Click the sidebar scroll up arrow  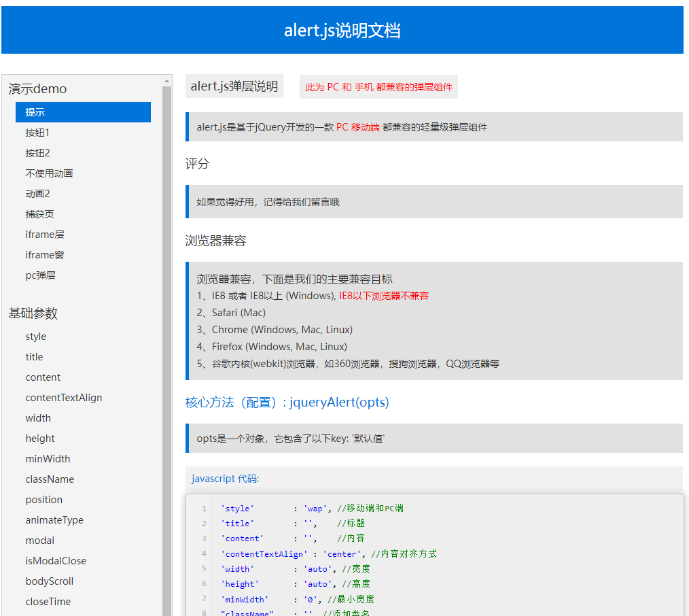[166, 81]
